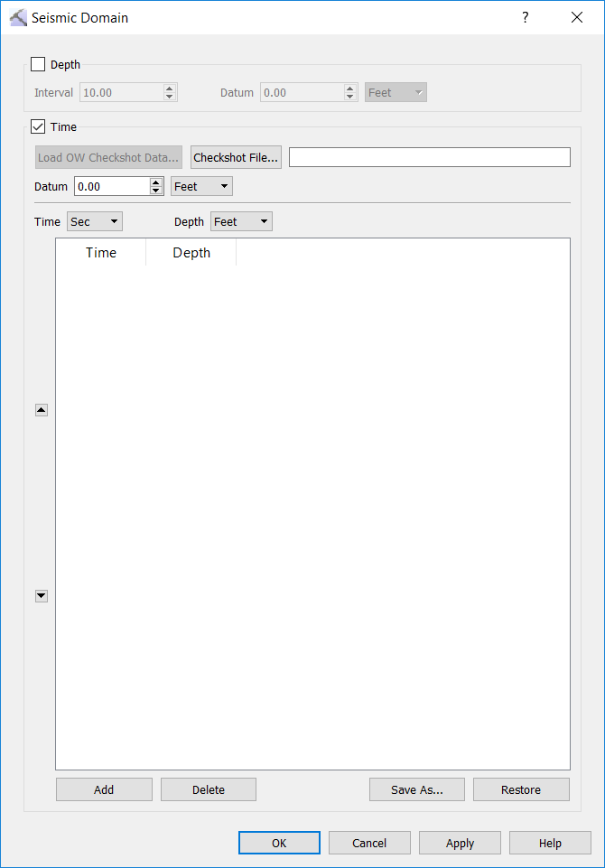Increase Time Datum value with up arrow
Image resolution: width=605 pixels, height=868 pixels.
click(155, 182)
